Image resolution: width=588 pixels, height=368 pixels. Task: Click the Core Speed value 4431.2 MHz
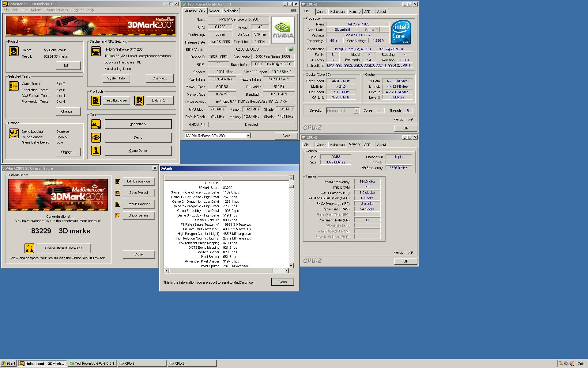click(x=341, y=81)
